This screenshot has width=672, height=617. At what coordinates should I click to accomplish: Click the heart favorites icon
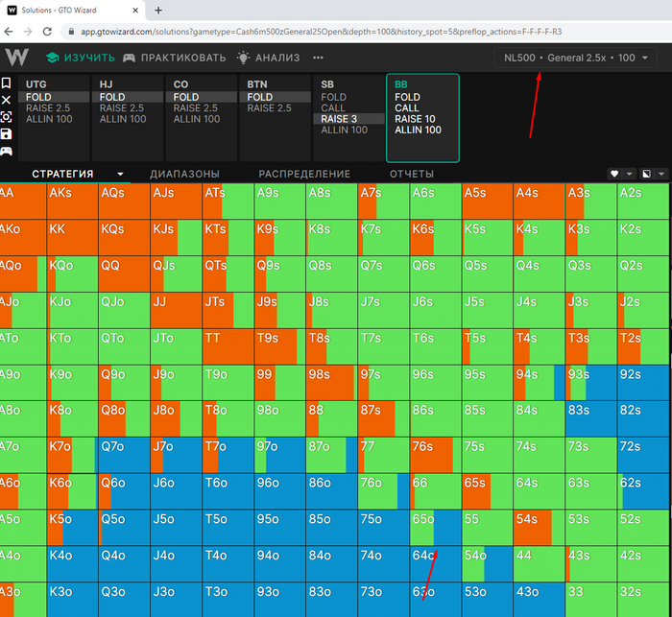(x=614, y=174)
